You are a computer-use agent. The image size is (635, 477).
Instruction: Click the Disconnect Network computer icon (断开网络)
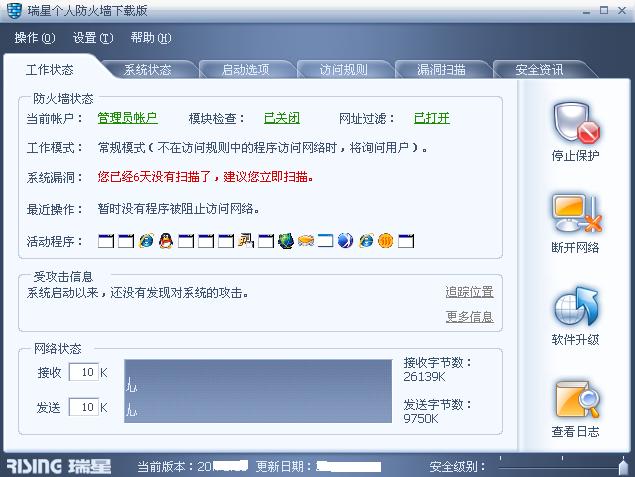pos(577,214)
